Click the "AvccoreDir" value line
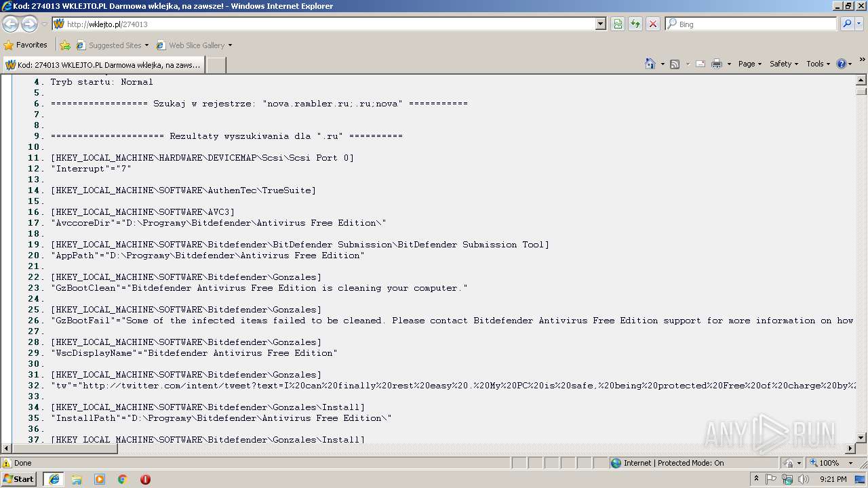Image resolution: width=868 pixels, height=488 pixels. [x=218, y=223]
